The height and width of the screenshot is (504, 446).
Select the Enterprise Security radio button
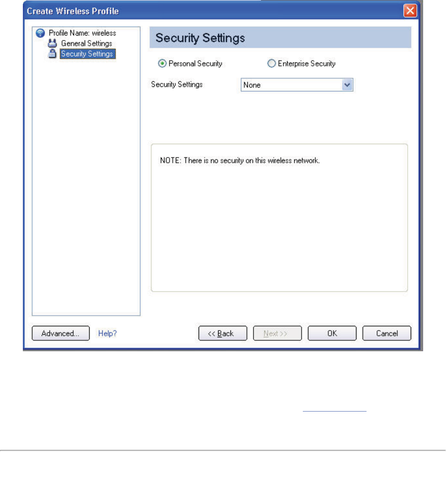[271, 64]
